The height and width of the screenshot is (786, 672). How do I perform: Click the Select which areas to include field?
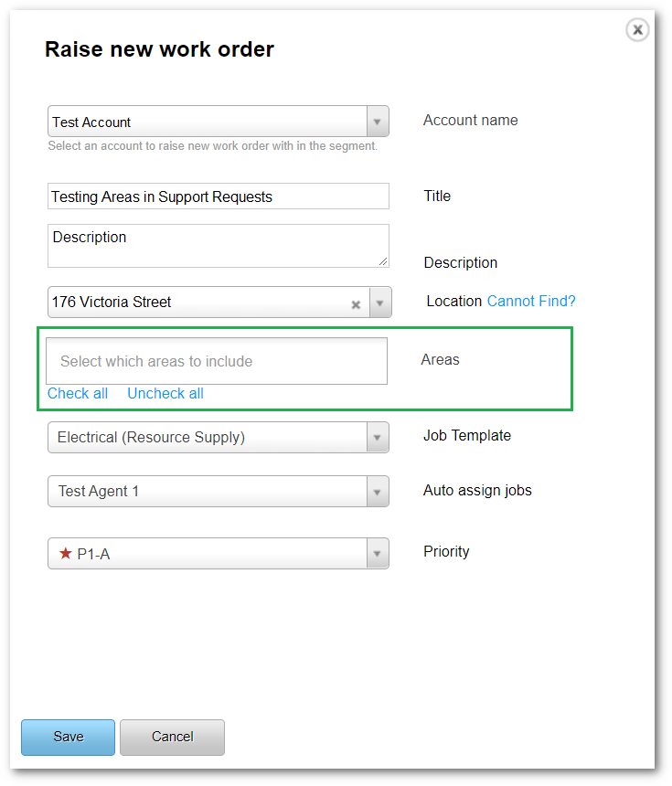217,361
